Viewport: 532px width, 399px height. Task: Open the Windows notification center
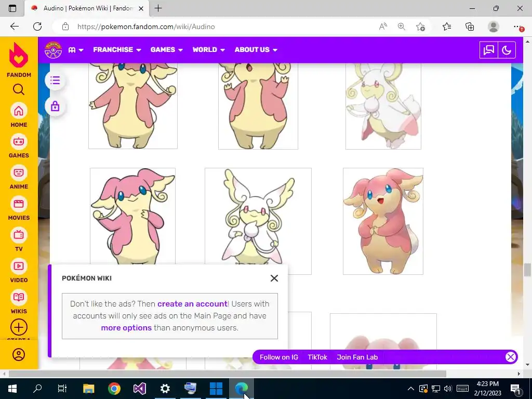(x=515, y=389)
